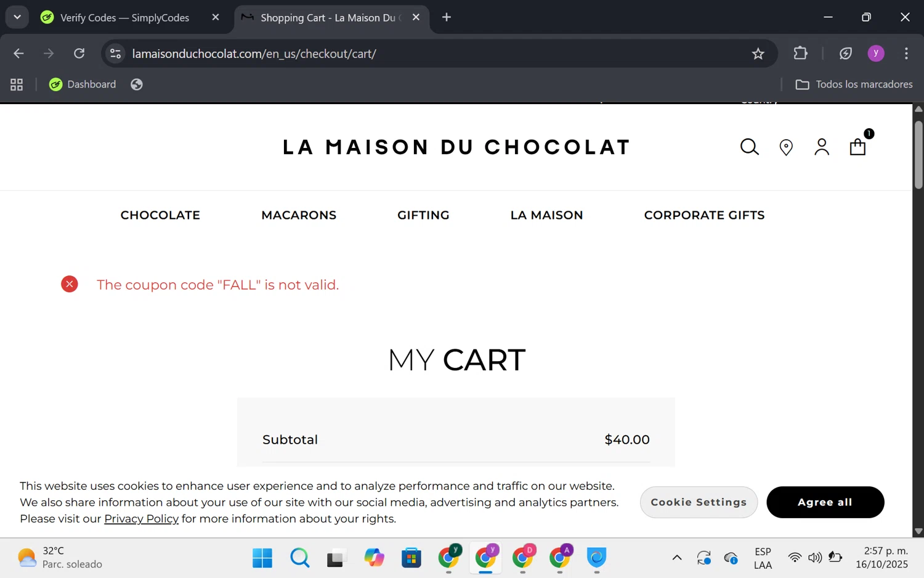Open the ESP LAA language switcher

pyautogui.click(x=763, y=558)
